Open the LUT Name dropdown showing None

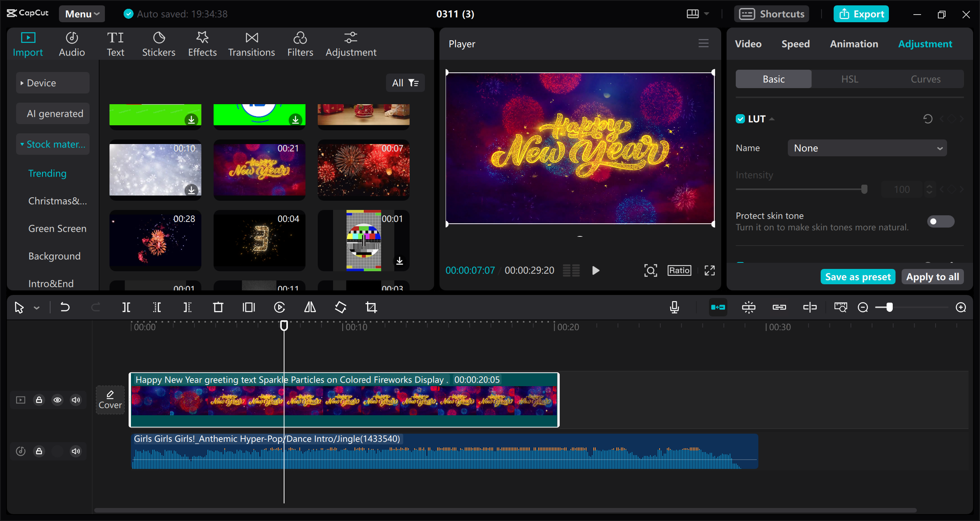coord(867,148)
